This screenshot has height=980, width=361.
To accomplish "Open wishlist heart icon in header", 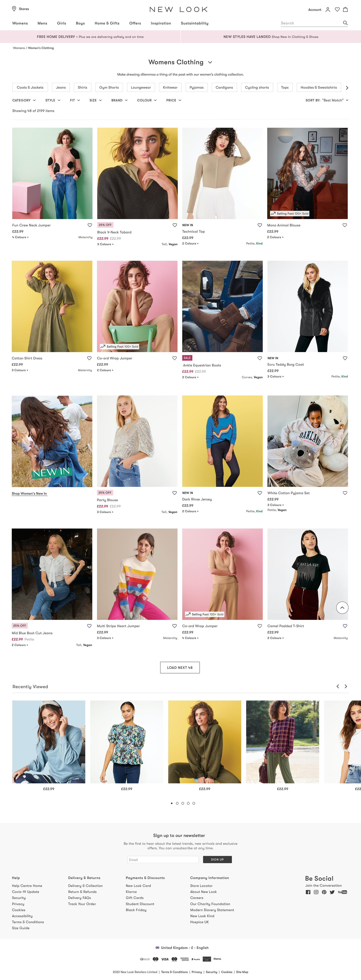I will (x=337, y=10).
